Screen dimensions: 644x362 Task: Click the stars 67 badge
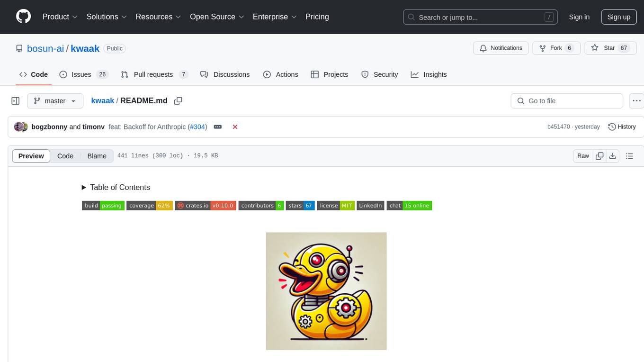pyautogui.click(x=300, y=206)
